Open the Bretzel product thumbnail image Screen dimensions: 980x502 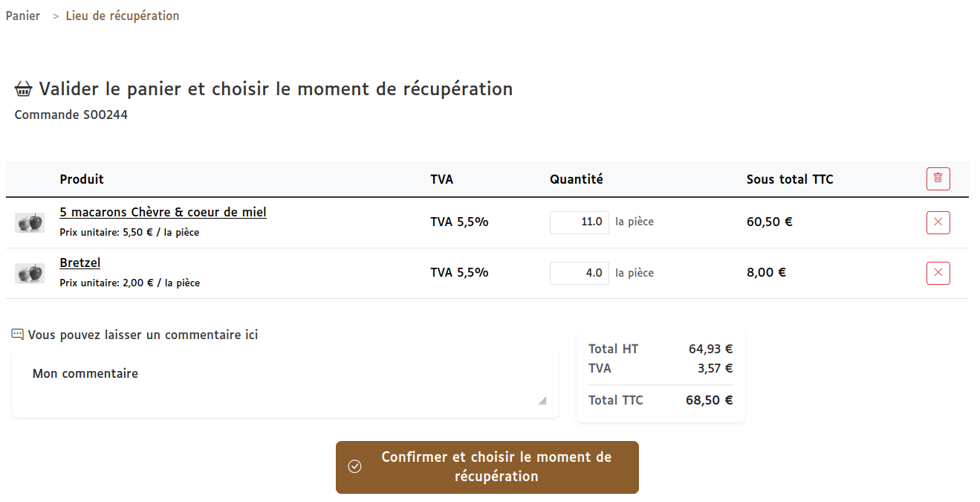point(30,273)
